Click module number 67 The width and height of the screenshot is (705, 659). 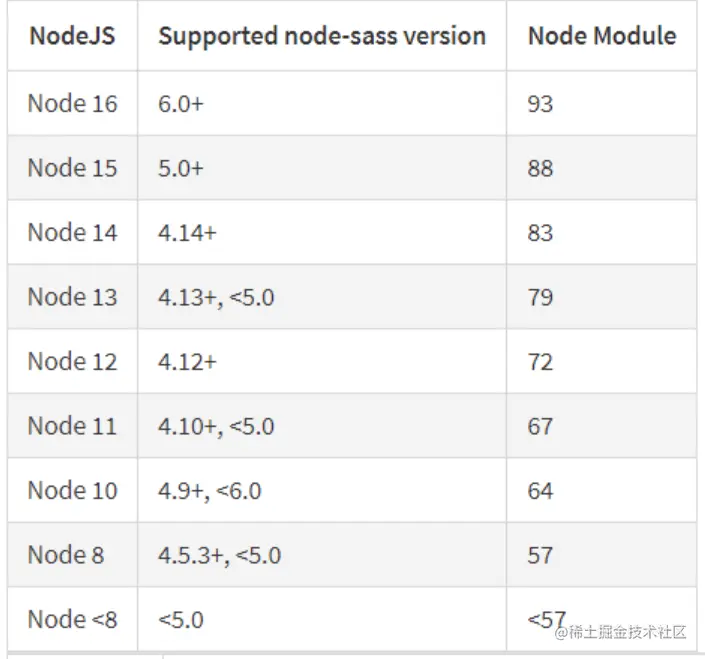540,426
